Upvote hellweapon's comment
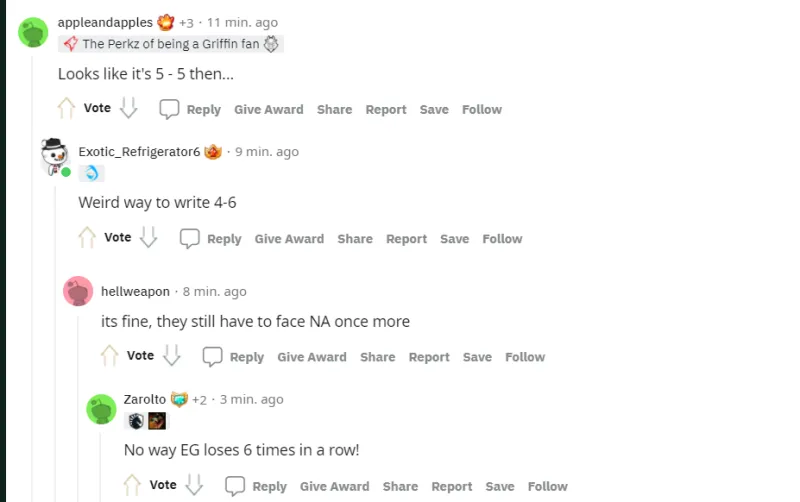Viewport: 800px width, 502px height. pos(109,356)
